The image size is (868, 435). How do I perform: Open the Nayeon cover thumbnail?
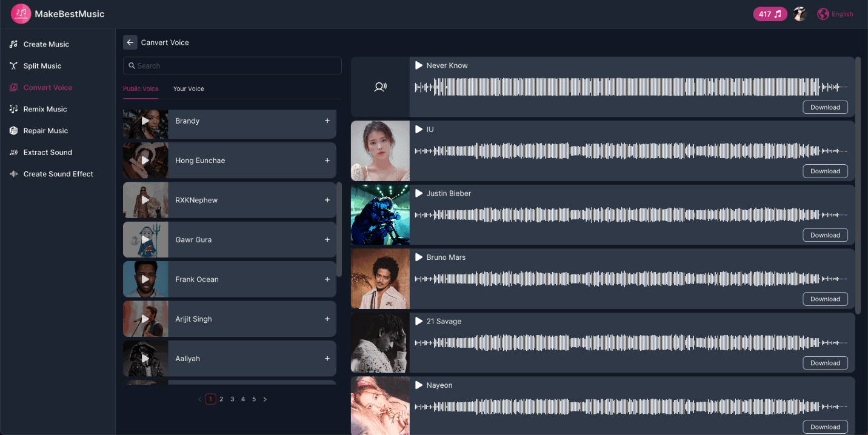[380, 406]
